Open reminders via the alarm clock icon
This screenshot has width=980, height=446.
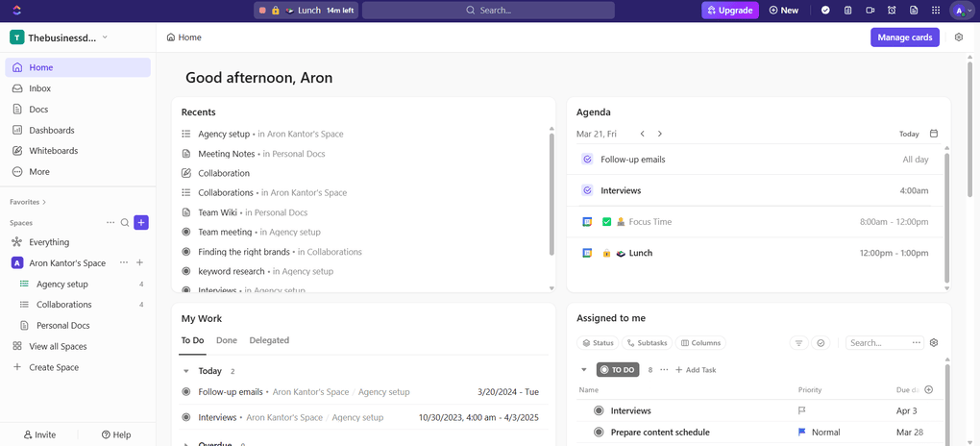892,10
